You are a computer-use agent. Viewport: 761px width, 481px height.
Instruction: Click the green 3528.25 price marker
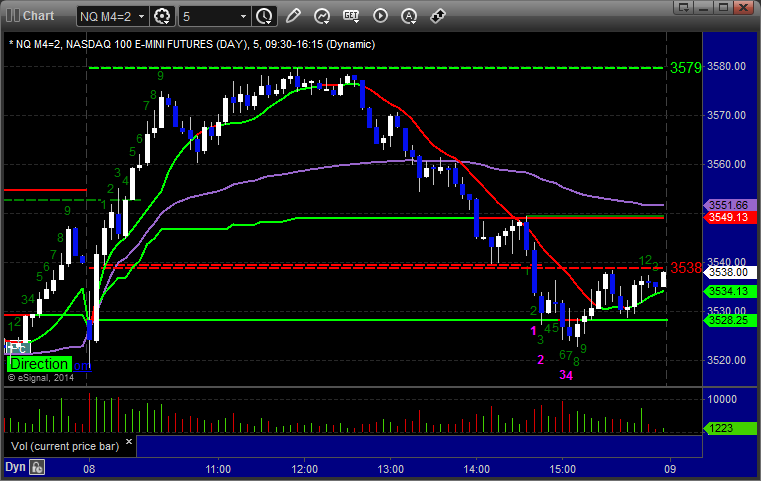click(729, 320)
